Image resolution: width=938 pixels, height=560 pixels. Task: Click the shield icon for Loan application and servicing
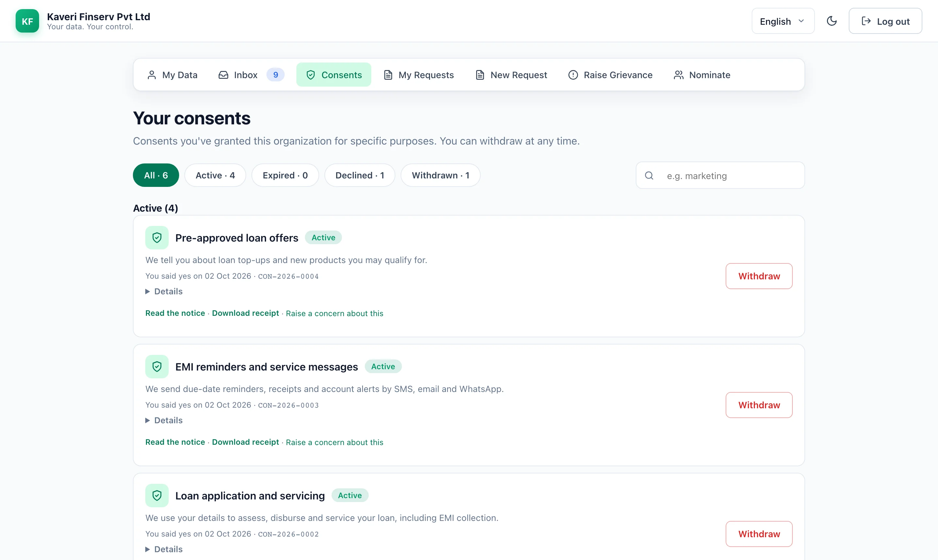coord(157,496)
